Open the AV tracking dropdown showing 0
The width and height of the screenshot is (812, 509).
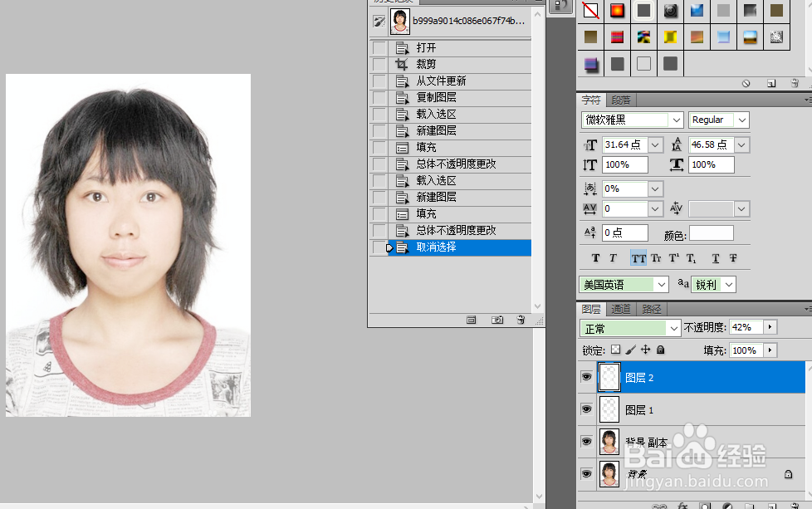656,208
